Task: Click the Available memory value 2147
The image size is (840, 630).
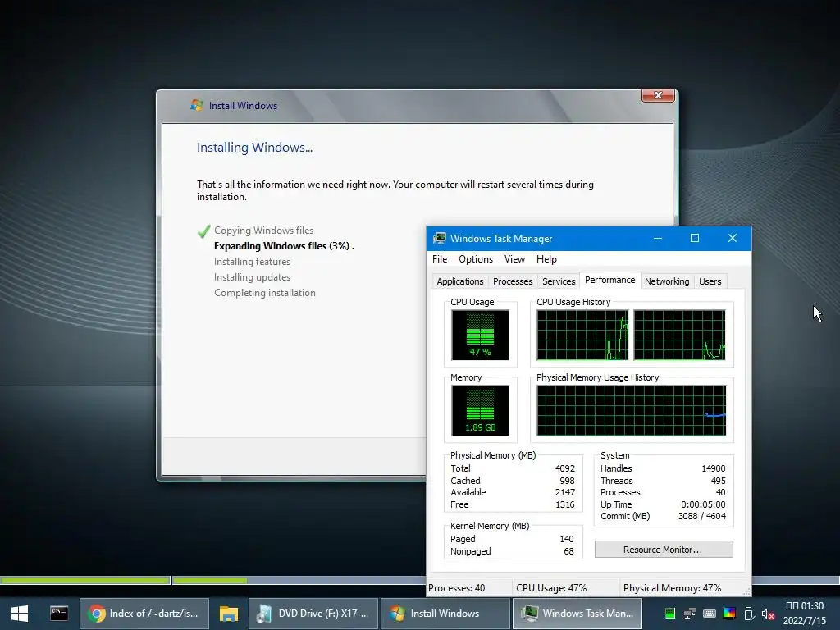Action: (564, 492)
